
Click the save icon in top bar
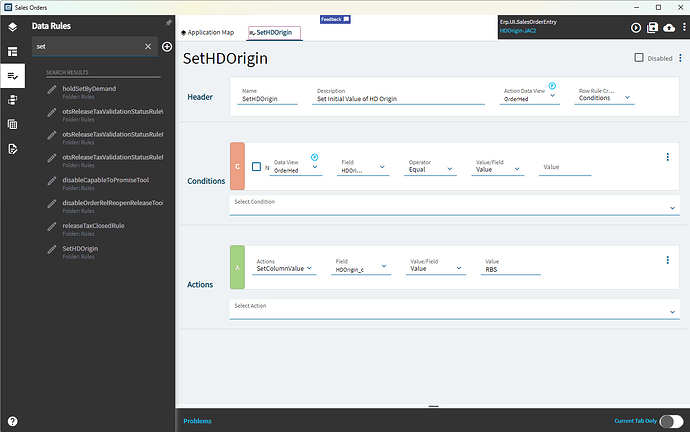pos(653,28)
